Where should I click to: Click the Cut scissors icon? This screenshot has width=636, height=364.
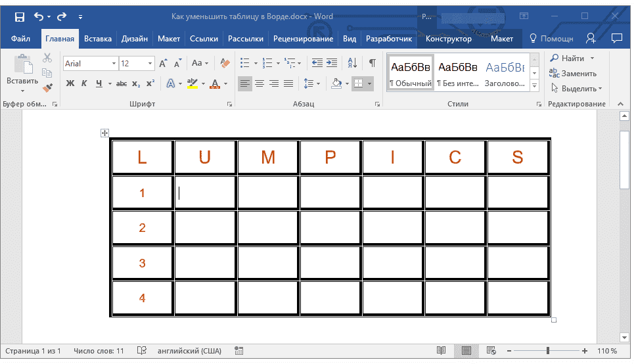(47, 58)
